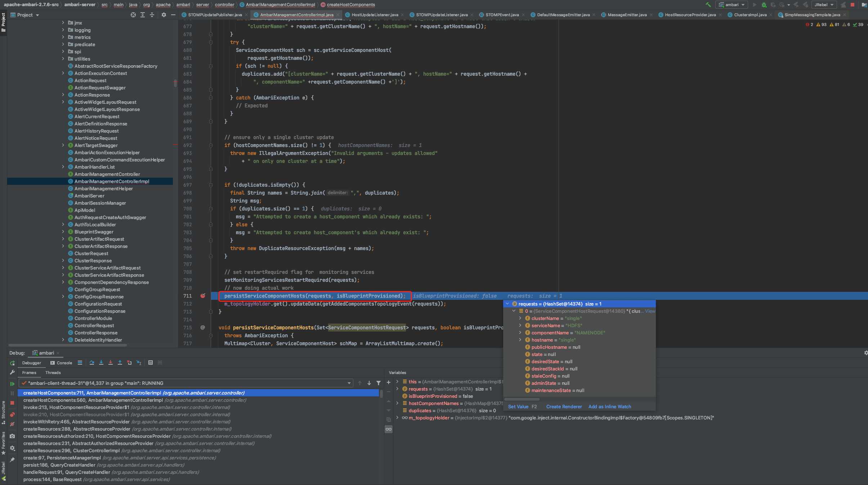Click Set Value link in popup
Screen dimensions: 868x485
518,406
